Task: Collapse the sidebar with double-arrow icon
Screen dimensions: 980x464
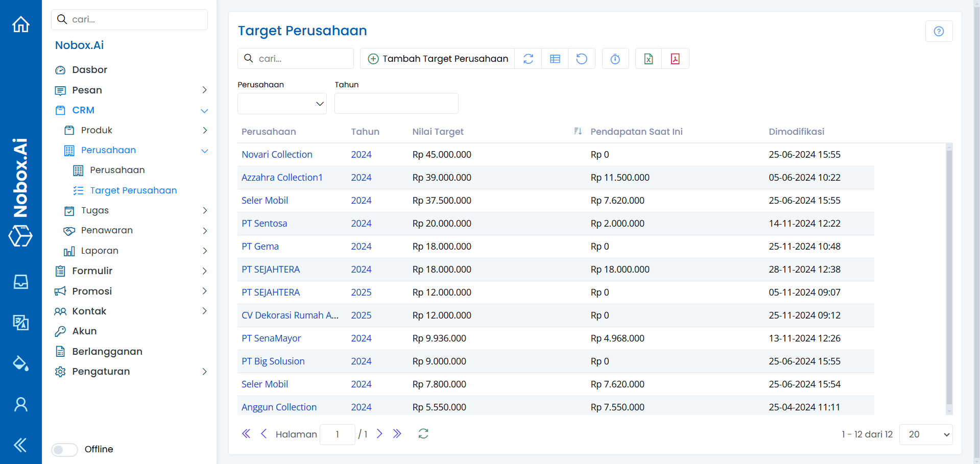Action: tap(20, 445)
